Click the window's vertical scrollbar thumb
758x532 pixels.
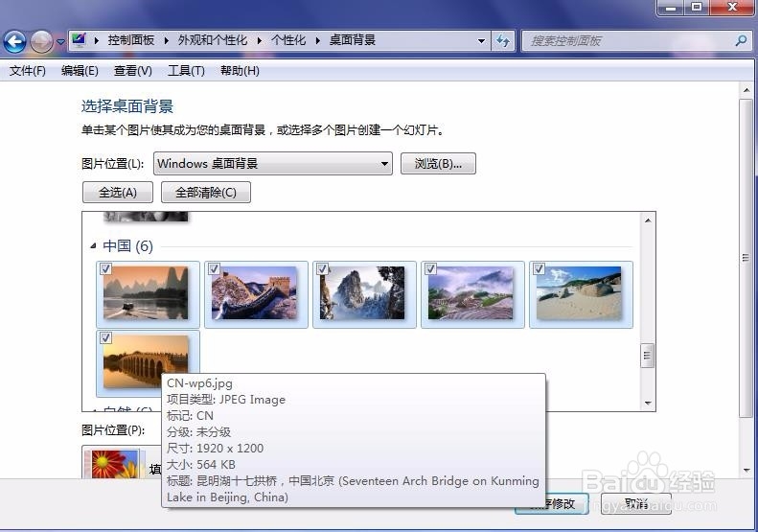pos(746,257)
